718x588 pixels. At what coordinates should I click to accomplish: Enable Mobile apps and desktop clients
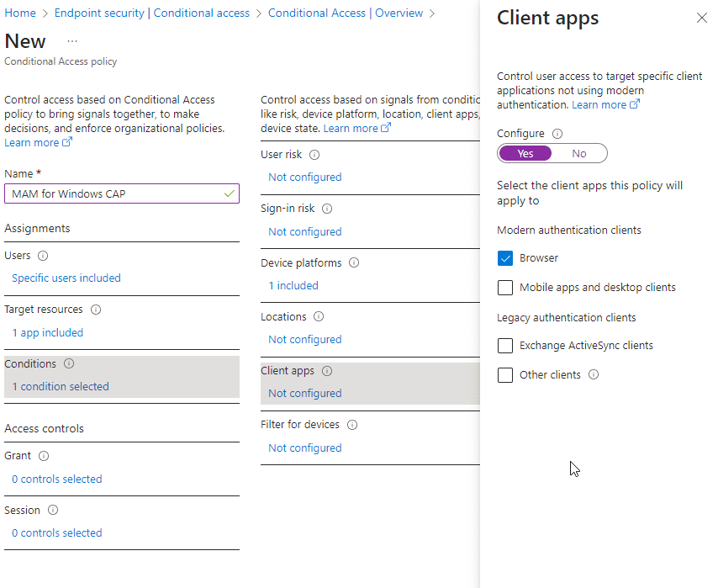click(x=505, y=288)
